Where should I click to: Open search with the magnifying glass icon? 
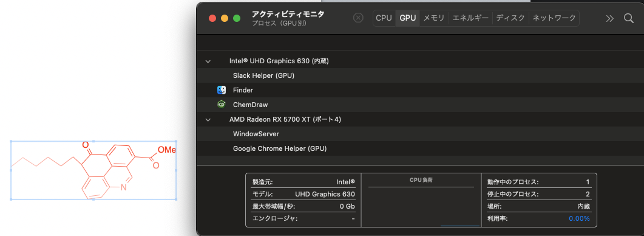coord(629,18)
